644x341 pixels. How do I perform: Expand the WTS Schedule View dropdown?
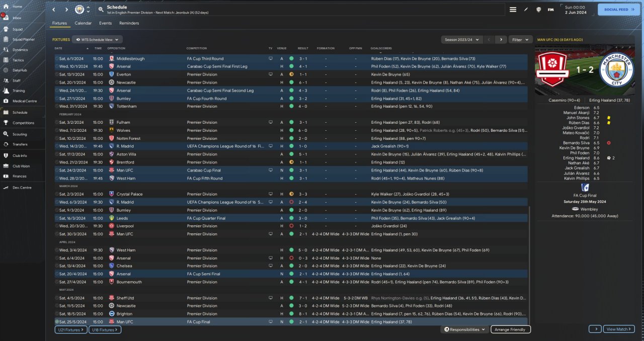click(x=97, y=39)
